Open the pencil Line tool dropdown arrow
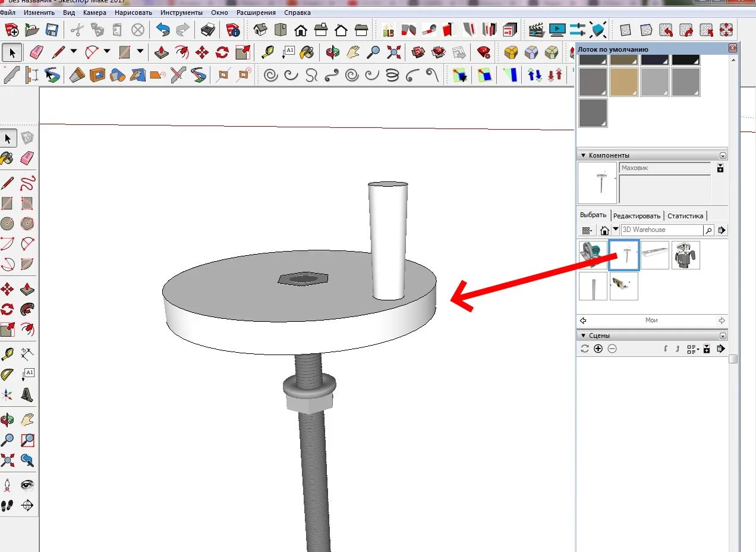 (x=74, y=52)
